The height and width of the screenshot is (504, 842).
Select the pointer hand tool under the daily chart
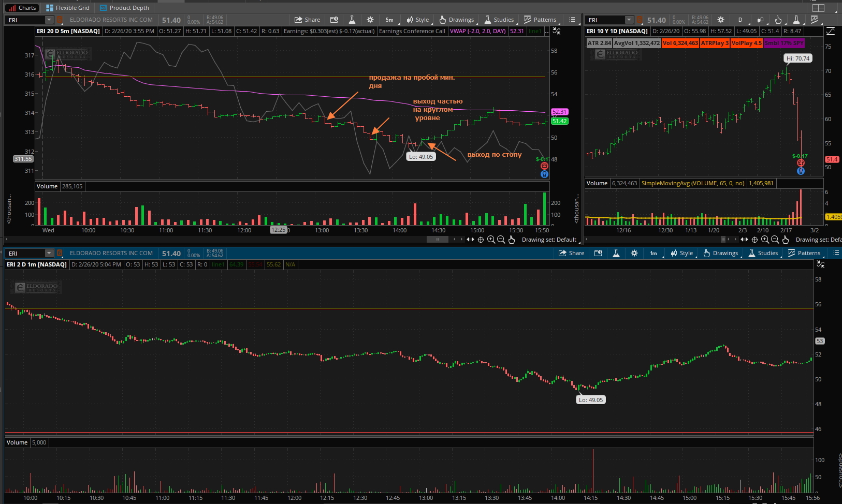coord(786,240)
